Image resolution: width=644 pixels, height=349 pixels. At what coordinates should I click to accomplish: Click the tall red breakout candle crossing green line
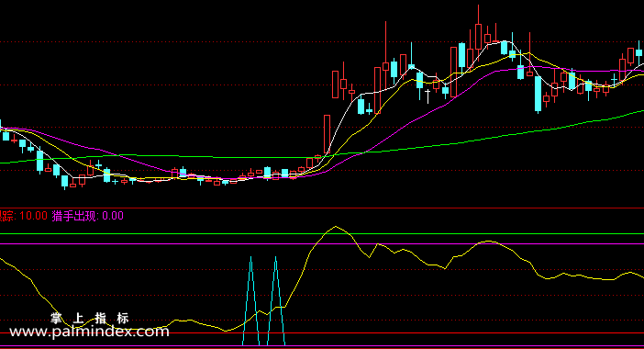[x=327, y=134]
